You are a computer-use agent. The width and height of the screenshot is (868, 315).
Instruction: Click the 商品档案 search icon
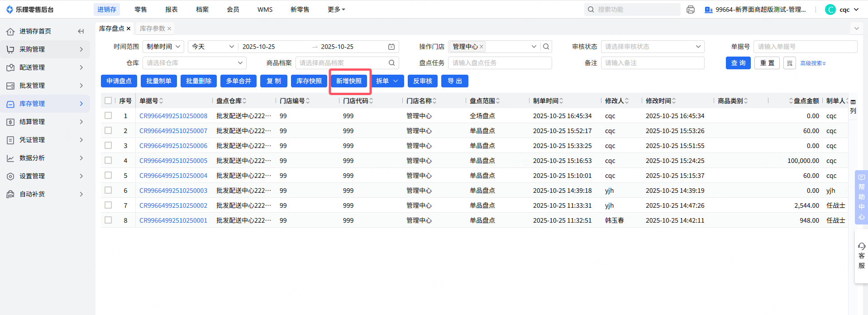(392, 63)
